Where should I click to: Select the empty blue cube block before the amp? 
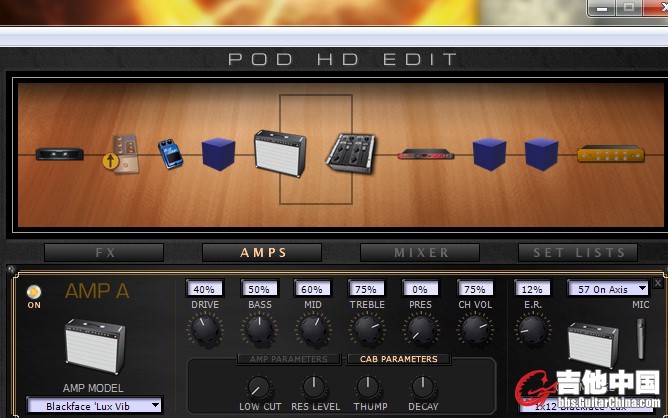tap(219, 154)
